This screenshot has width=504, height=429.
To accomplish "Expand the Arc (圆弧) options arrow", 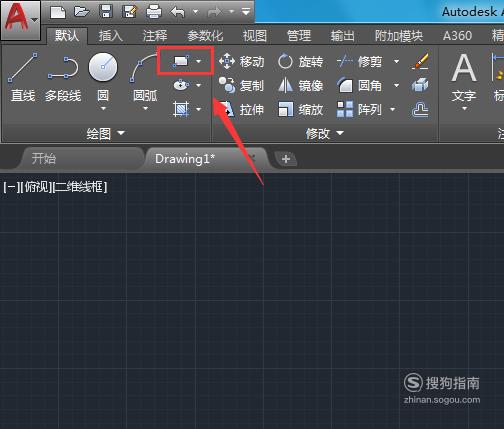I will pos(145,108).
